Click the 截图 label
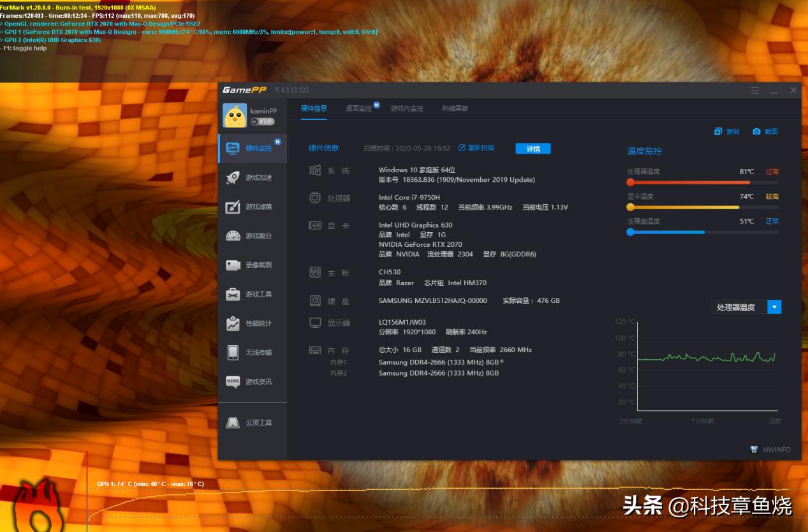 coord(771,131)
